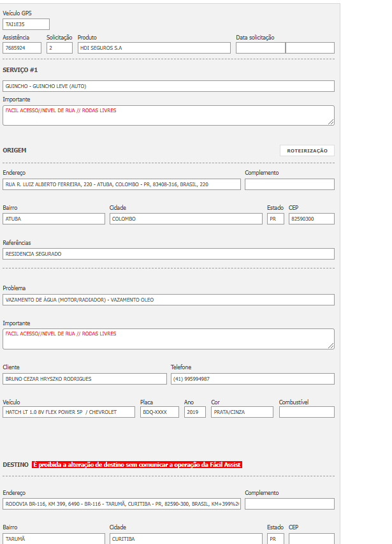392x544 pixels.
Task: Select the Placa field BDQ-XXXX
Action: click(159, 412)
